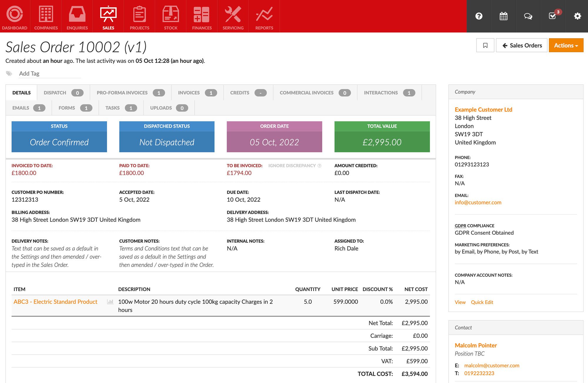Open the Projects module

tap(139, 16)
